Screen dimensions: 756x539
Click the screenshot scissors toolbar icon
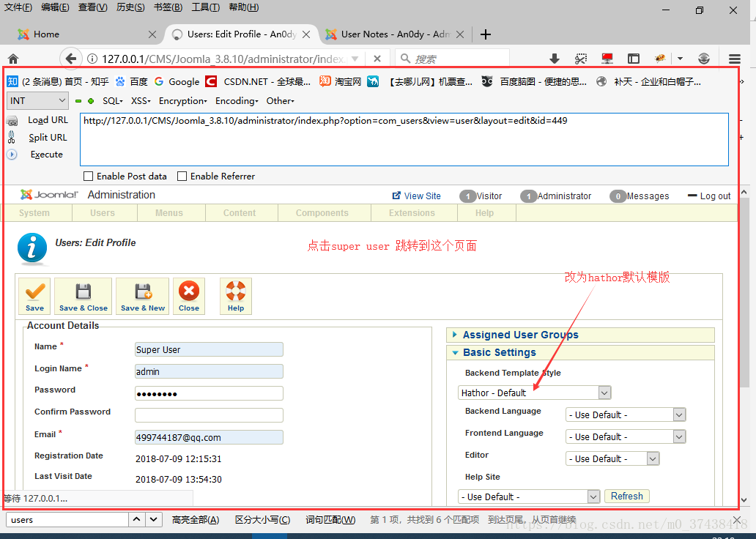[x=581, y=59]
